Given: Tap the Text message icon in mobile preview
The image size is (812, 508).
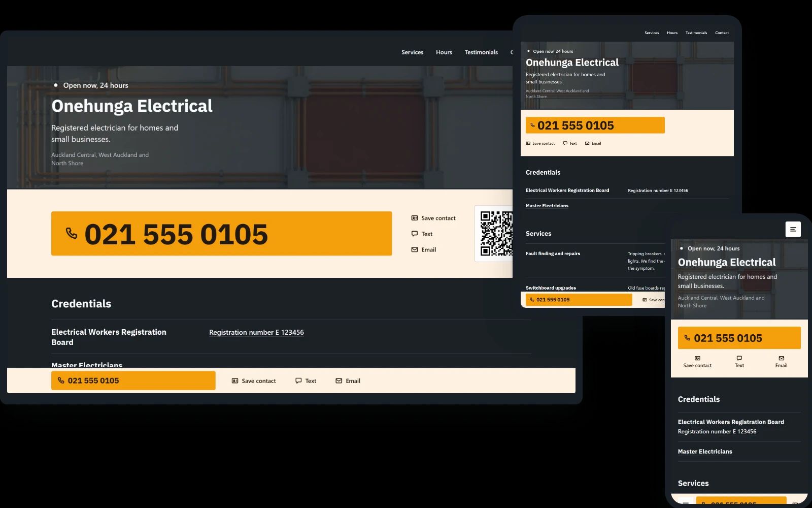Looking at the screenshot, I should tap(739, 358).
